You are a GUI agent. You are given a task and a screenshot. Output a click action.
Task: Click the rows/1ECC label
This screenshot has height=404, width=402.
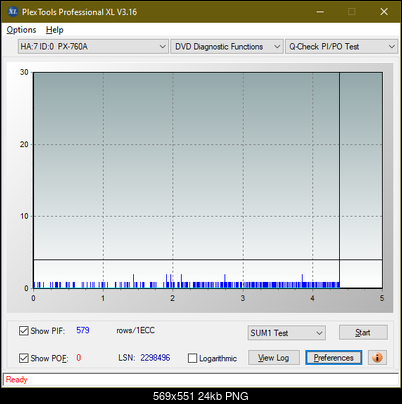point(135,330)
